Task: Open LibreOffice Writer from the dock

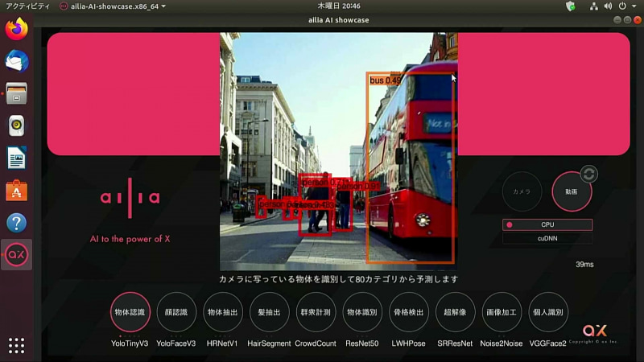Action: (16, 158)
